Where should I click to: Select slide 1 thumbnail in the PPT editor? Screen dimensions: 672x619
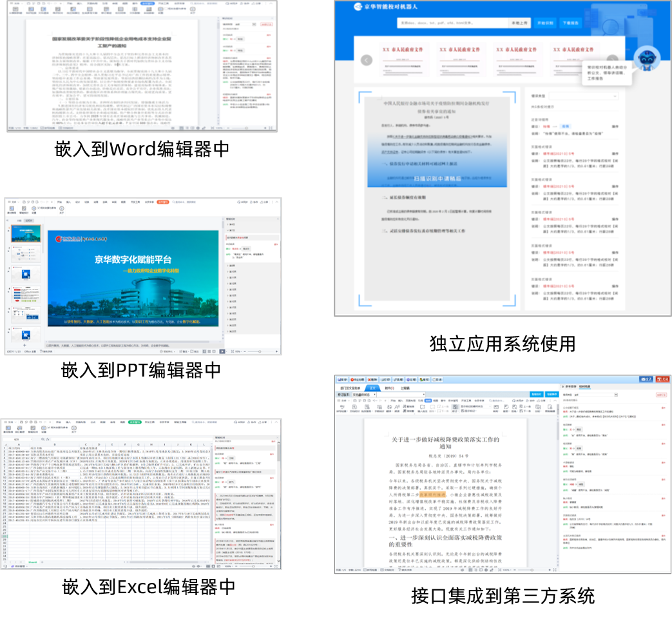[26, 234]
